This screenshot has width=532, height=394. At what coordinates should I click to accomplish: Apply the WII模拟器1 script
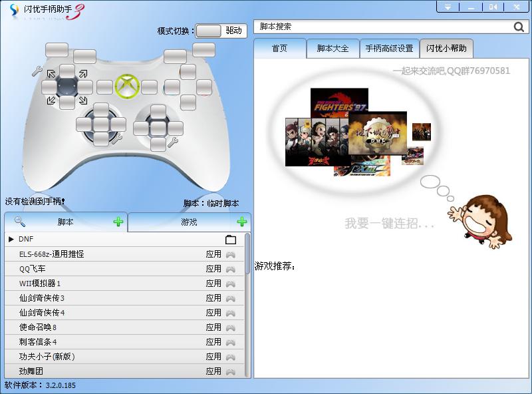[213, 284]
